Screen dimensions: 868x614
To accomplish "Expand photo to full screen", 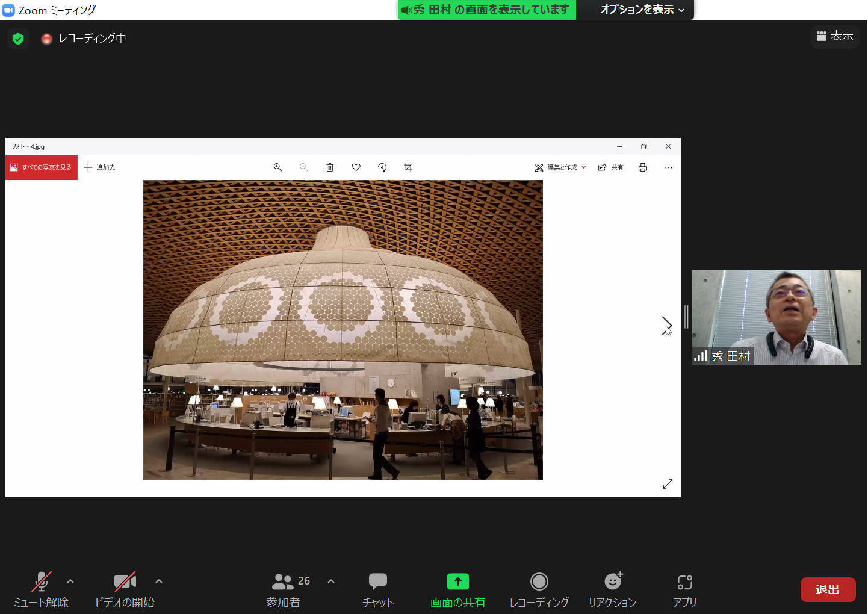I will point(668,484).
